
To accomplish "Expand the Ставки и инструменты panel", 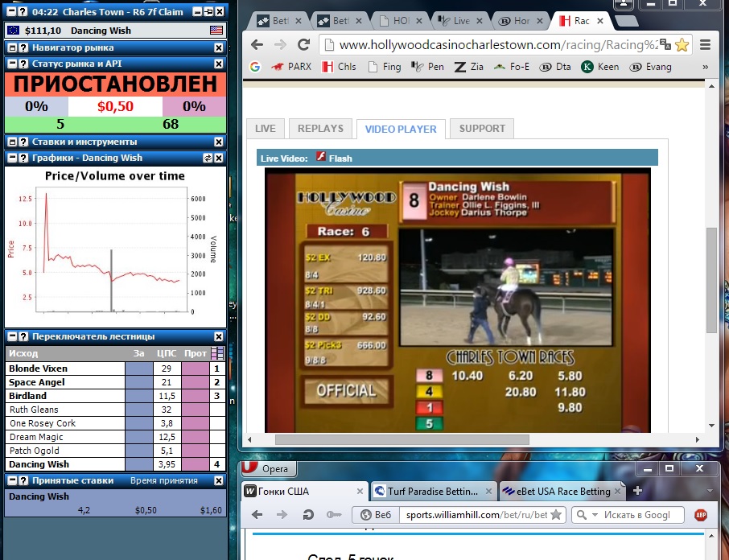I will [12, 142].
